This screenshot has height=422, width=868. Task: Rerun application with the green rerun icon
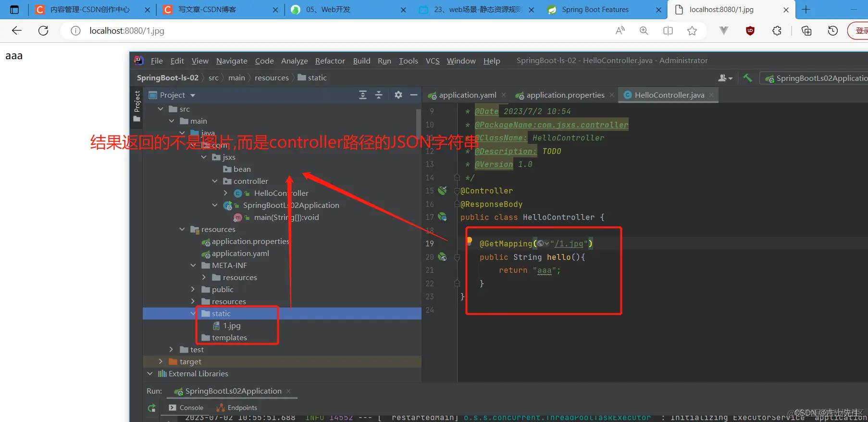click(152, 408)
